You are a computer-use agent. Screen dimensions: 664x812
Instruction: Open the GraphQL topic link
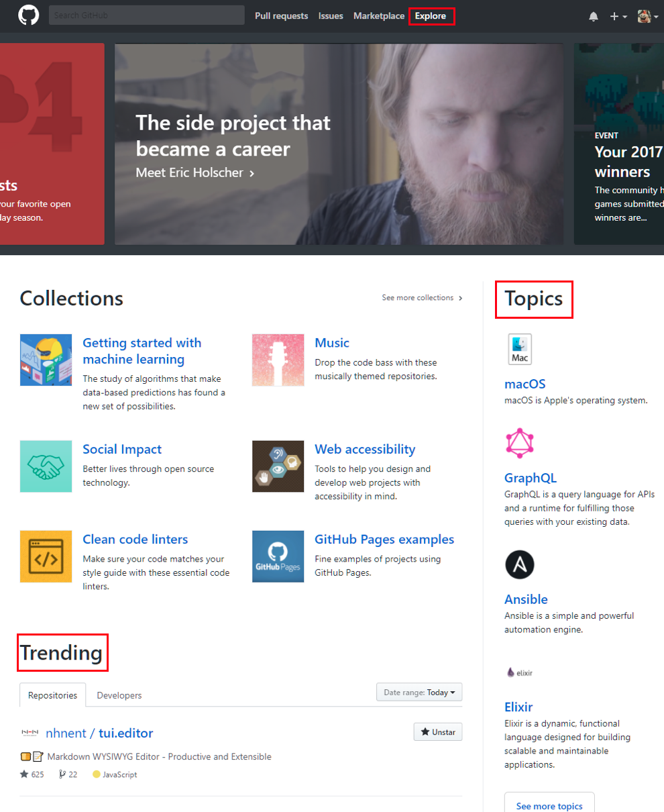[x=531, y=478]
